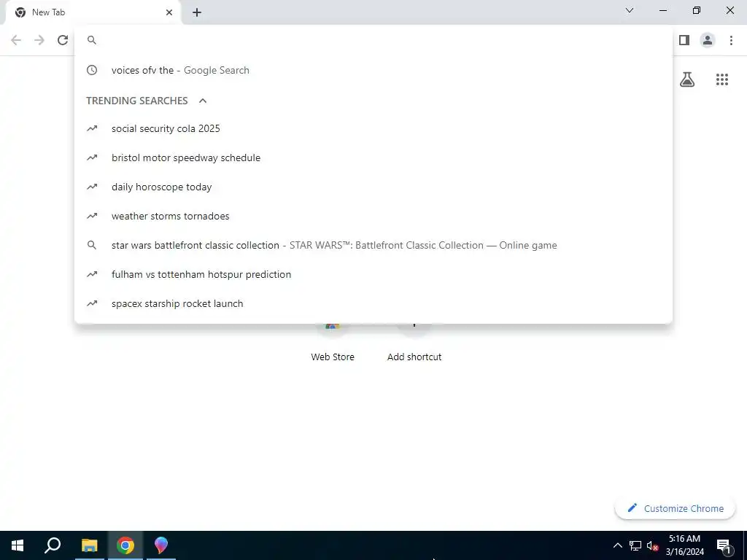Click the Chrome taskbar icon
The width and height of the screenshot is (747, 560).
click(125, 545)
